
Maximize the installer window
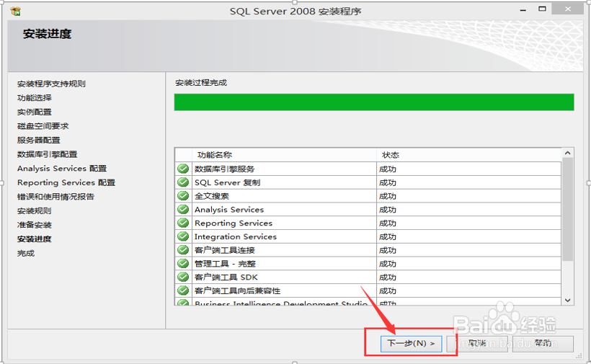[x=542, y=9]
